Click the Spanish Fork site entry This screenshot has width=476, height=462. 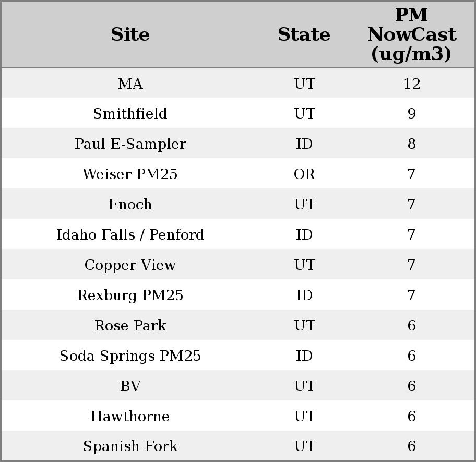coord(130,446)
